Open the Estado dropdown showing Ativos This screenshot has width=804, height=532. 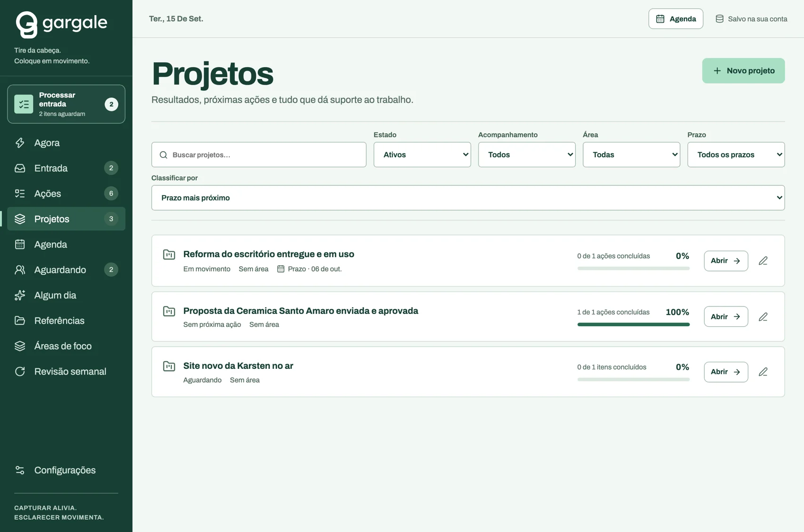[x=422, y=155]
